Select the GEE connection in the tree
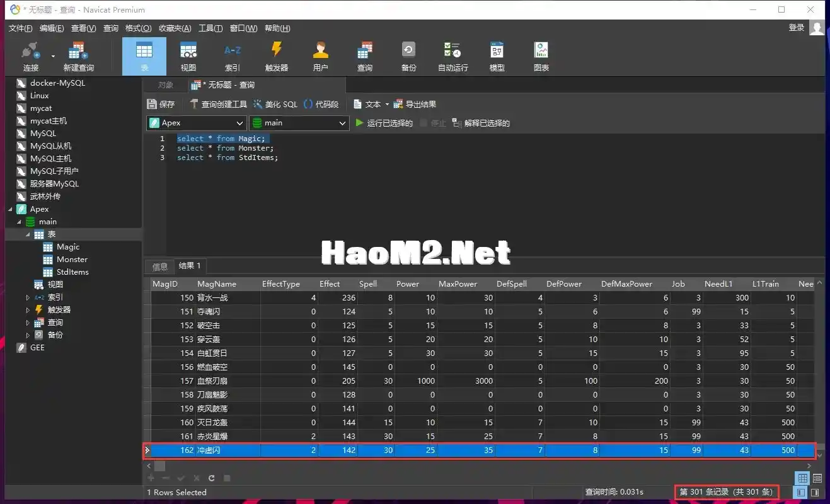Viewport: 830px width, 504px height. point(37,348)
